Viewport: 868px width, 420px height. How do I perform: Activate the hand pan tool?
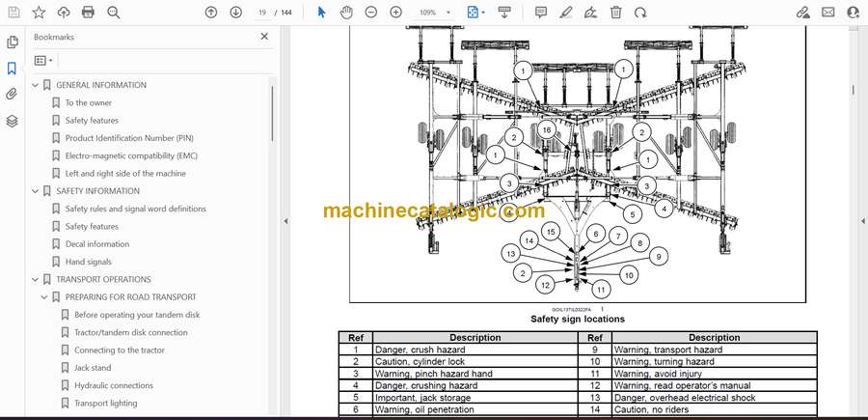(x=346, y=13)
